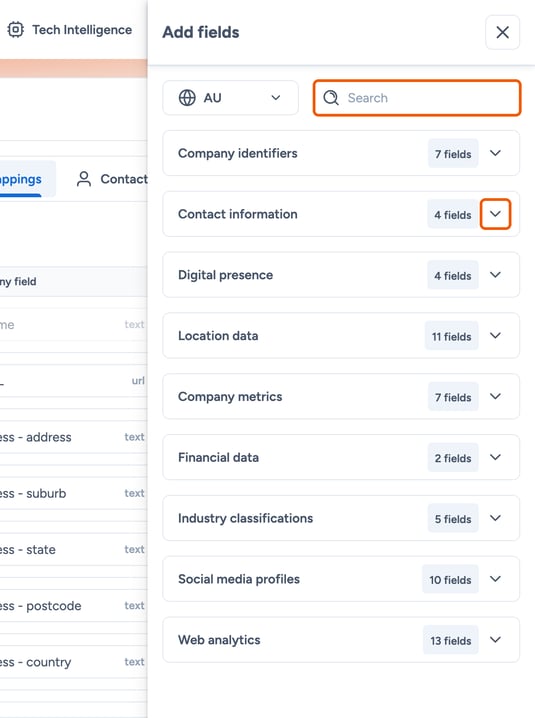Screen dimensions: 535x718
Task: Open the AU country dropdown
Action: coord(230,98)
